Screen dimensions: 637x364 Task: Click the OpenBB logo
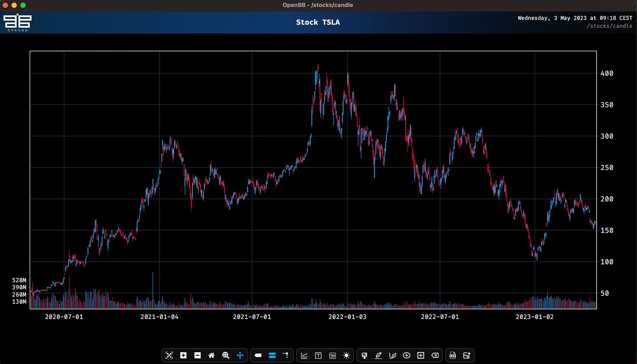(x=17, y=23)
